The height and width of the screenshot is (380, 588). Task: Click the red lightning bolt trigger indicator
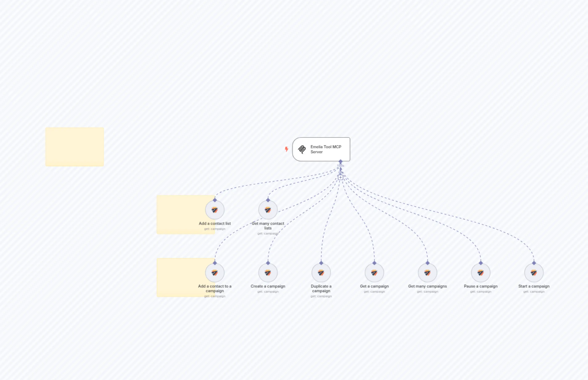[x=286, y=149]
